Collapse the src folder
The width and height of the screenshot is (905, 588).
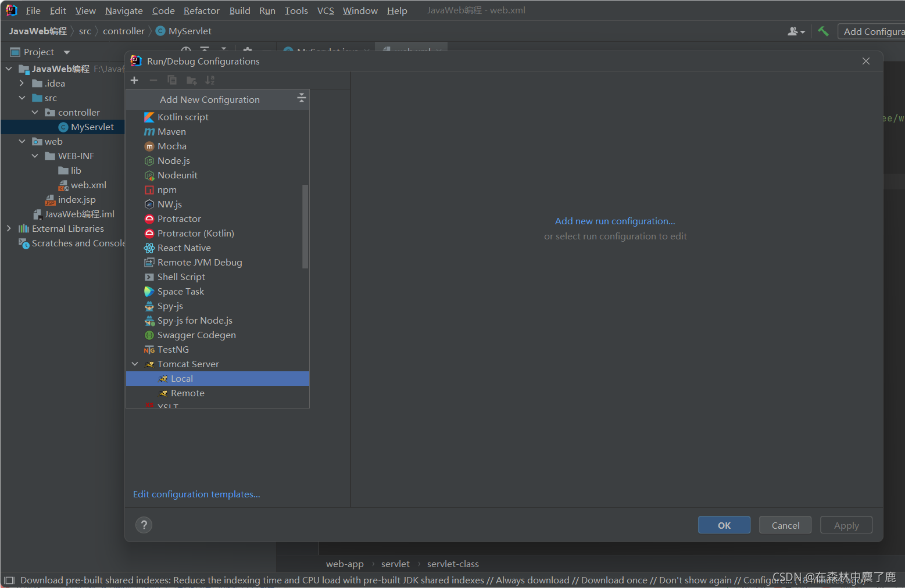coord(22,98)
